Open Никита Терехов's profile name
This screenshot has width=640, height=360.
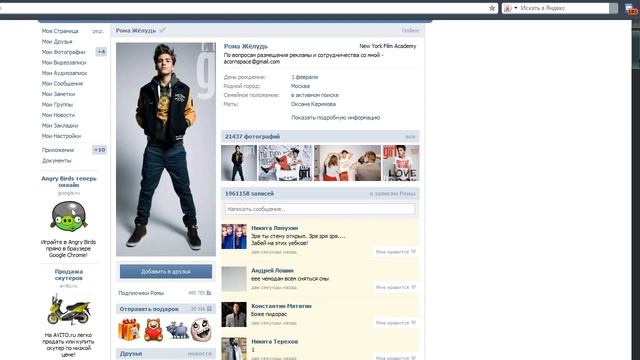click(275, 342)
